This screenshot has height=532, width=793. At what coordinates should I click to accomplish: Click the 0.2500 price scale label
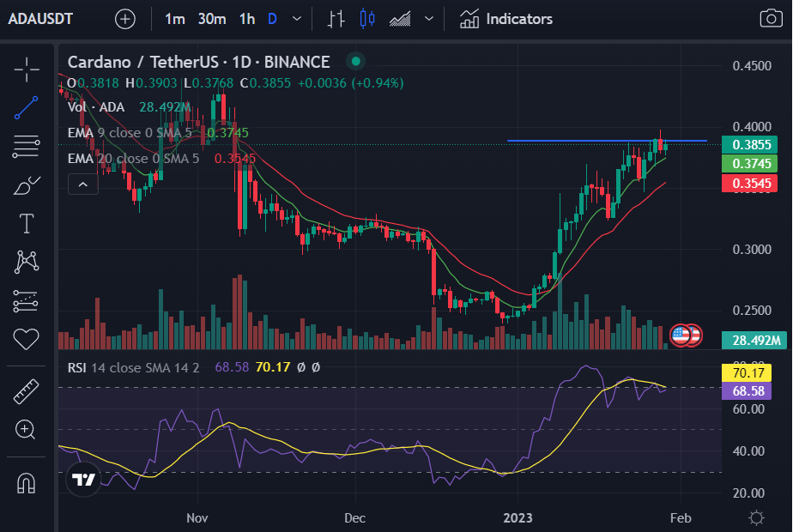[x=752, y=311]
